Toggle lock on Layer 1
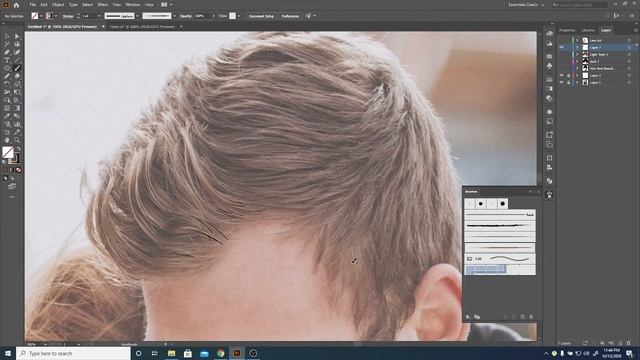640x360 pixels. [x=568, y=82]
